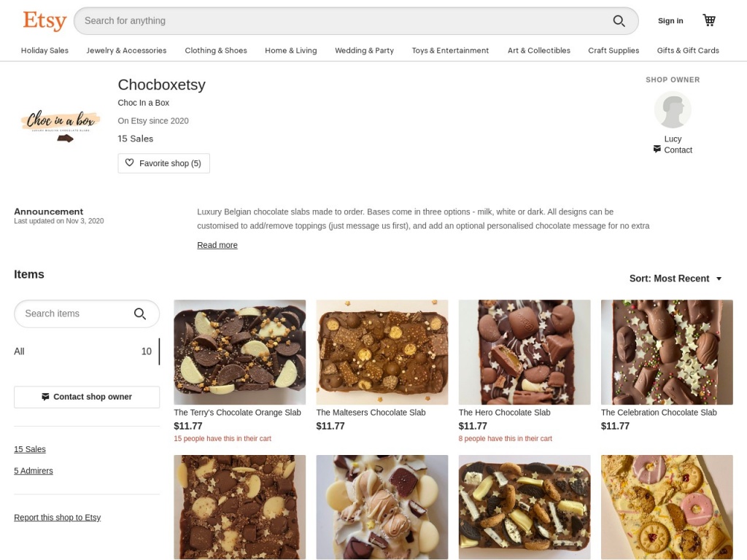Image resolution: width=747 pixels, height=560 pixels.
Task: Click the Etsy logo
Action: pos(44,21)
